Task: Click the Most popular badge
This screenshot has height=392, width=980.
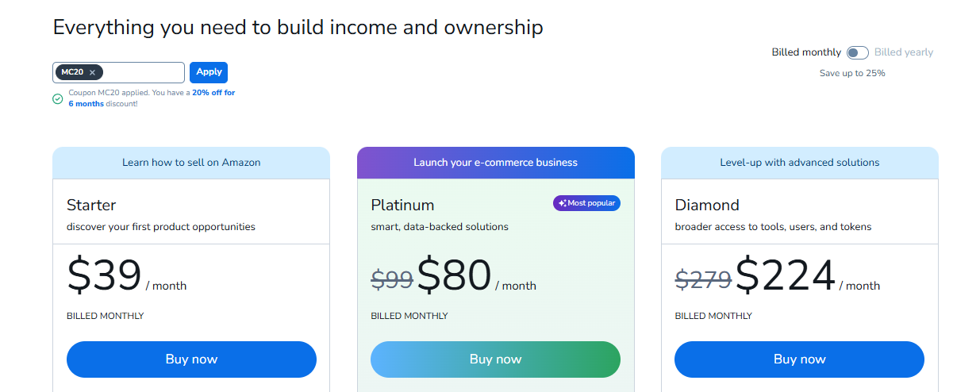Action: click(x=586, y=203)
